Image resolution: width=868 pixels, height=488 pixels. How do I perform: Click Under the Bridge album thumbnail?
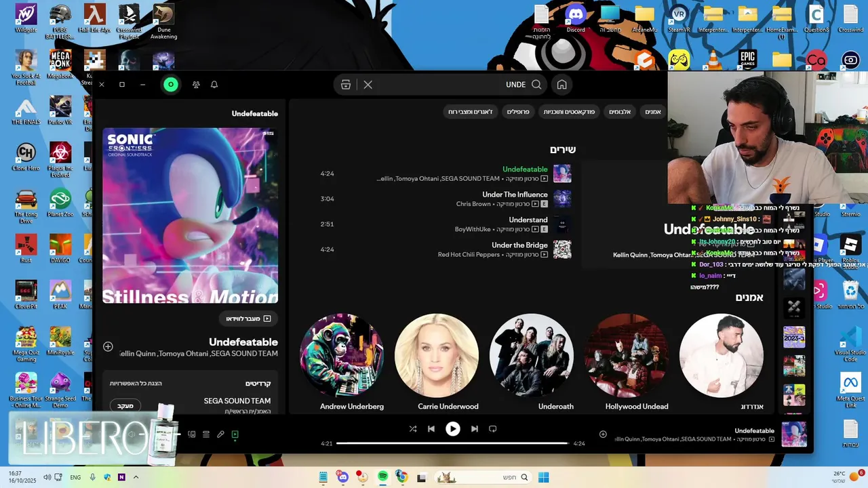562,249
